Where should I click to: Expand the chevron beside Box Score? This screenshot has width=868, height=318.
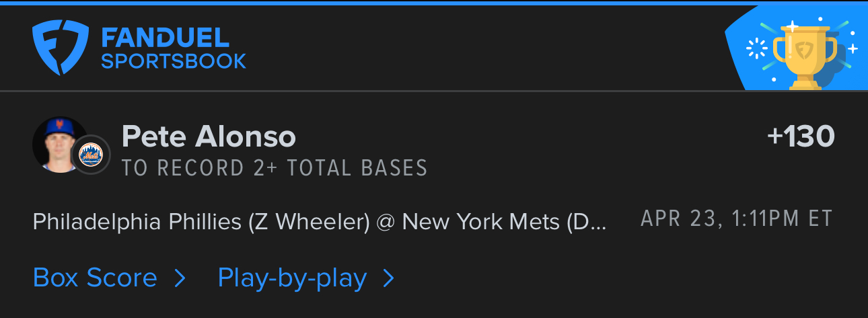(x=180, y=278)
